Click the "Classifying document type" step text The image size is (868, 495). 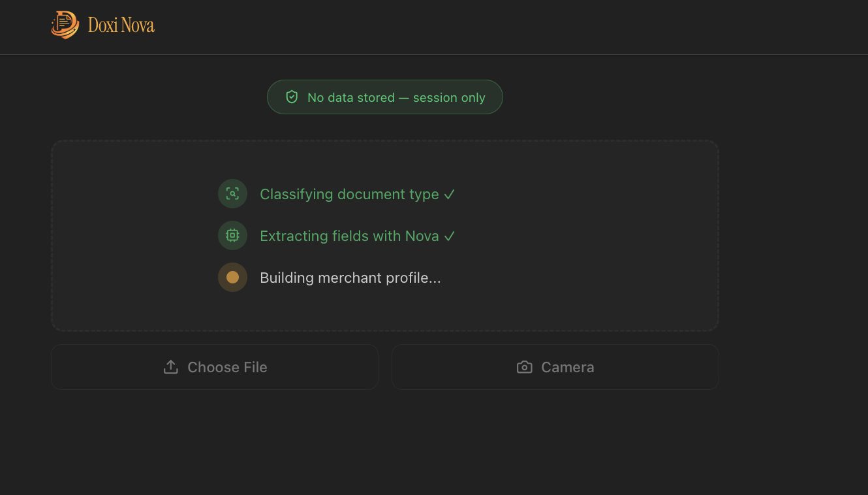(349, 194)
